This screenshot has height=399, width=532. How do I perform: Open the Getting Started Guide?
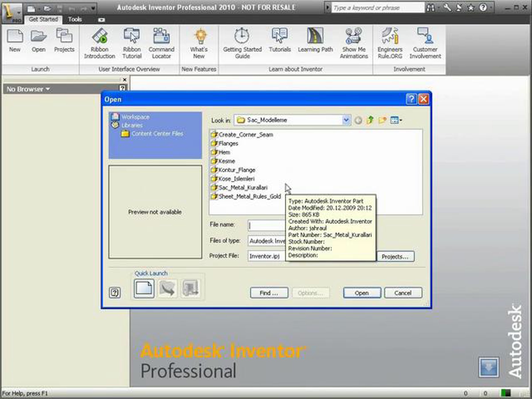[242, 43]
